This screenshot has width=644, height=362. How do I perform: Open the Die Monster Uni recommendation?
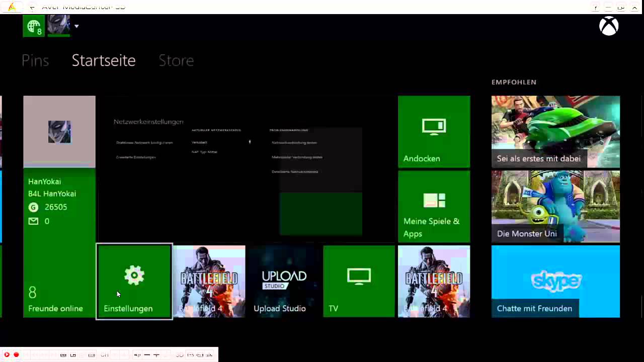(x=555, y=207)
